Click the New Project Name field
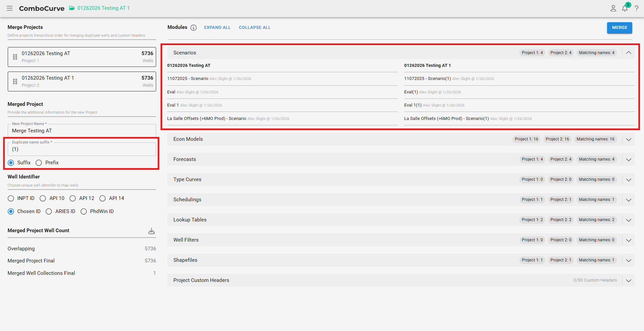 82,131
